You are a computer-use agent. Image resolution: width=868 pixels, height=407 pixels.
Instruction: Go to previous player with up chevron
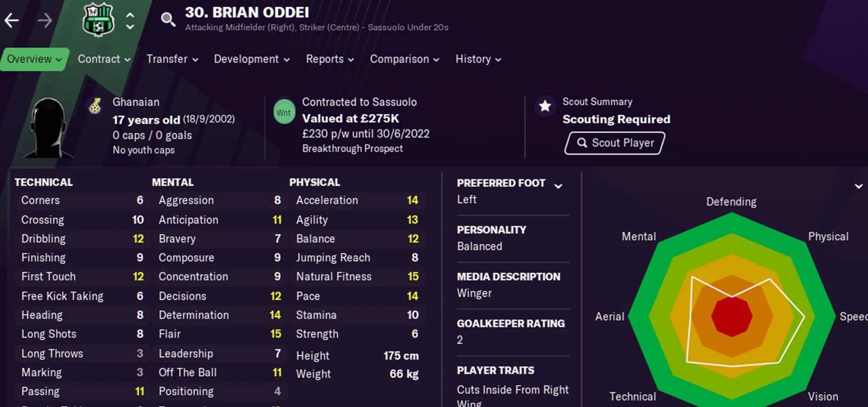(x=130, y=15)
